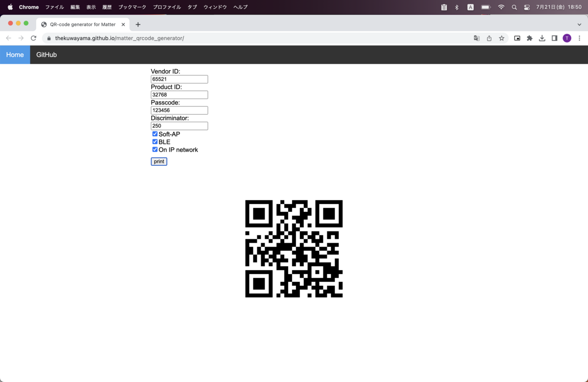Open the Chrome application menu
The width and height of the screenshot is (588, 382).
point(29,7)
